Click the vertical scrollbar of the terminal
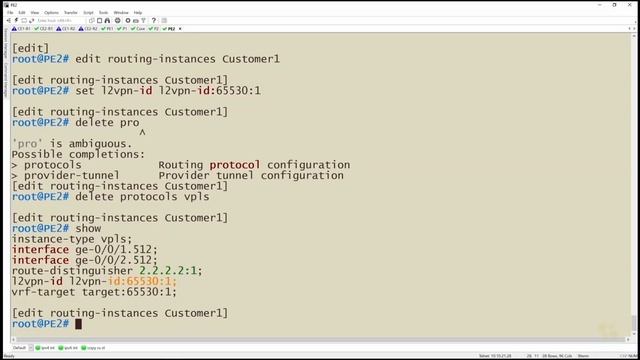 coord(634,184)
